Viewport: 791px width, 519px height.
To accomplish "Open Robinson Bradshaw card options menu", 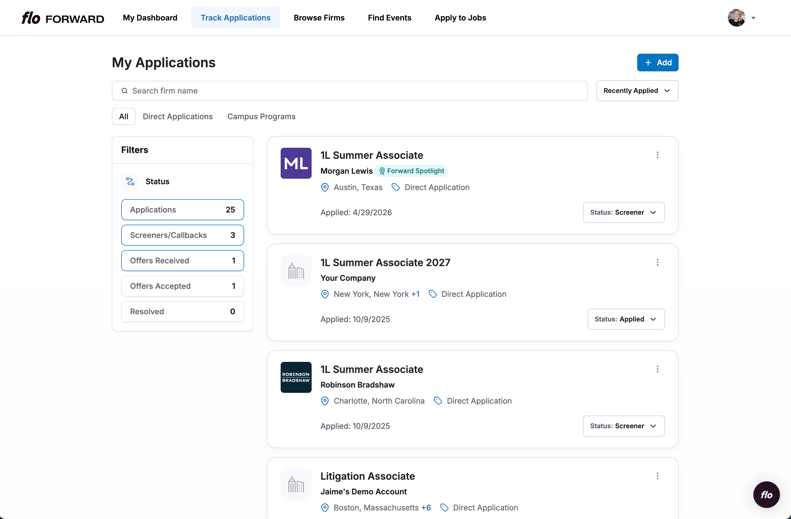I will [657, 369].
